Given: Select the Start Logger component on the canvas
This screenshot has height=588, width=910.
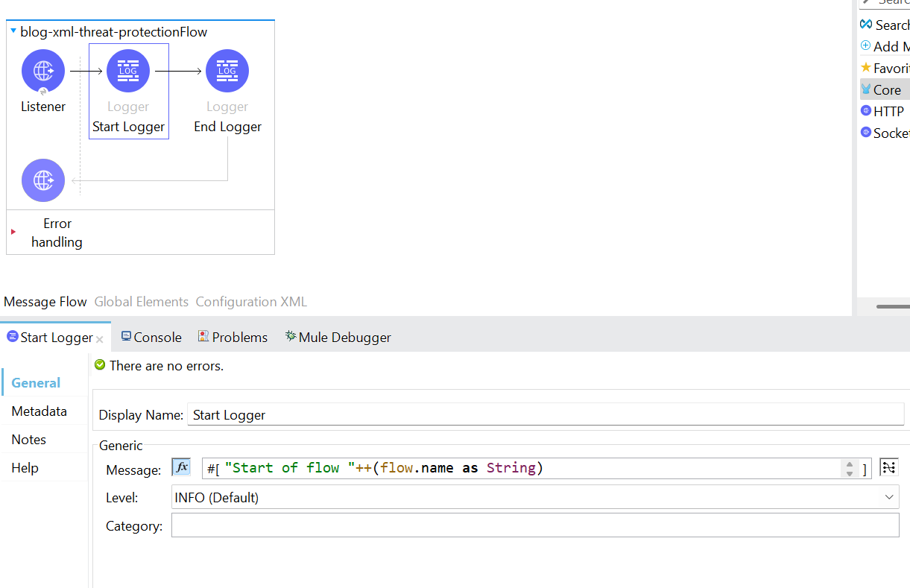Looking at the screenshot, I should pyautogui.click(x=128, y=71).
